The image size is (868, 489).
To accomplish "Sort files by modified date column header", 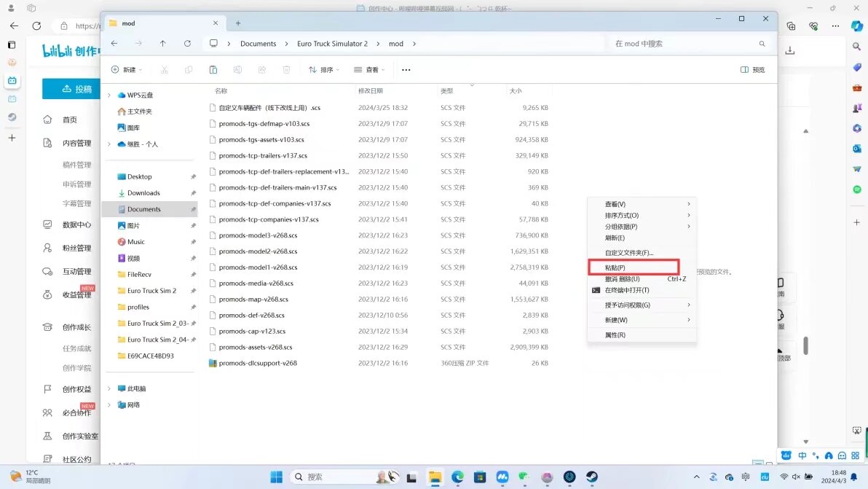I will (371, 91).
